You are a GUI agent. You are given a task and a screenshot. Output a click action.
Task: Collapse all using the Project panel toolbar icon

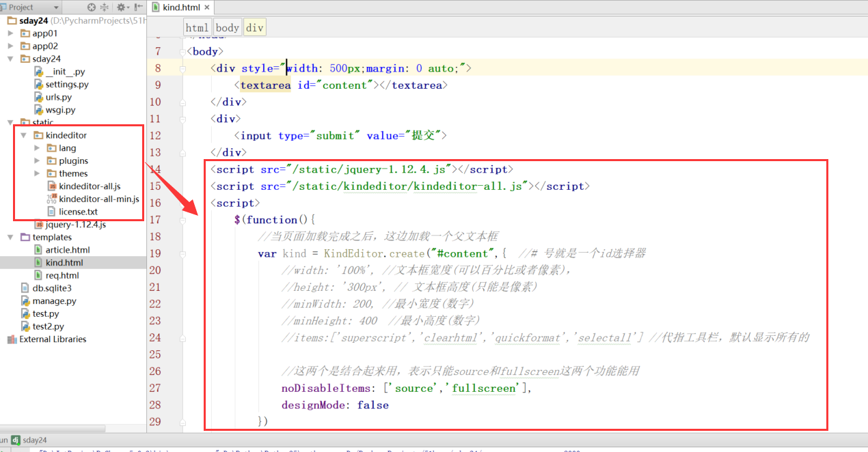[105, 7]
